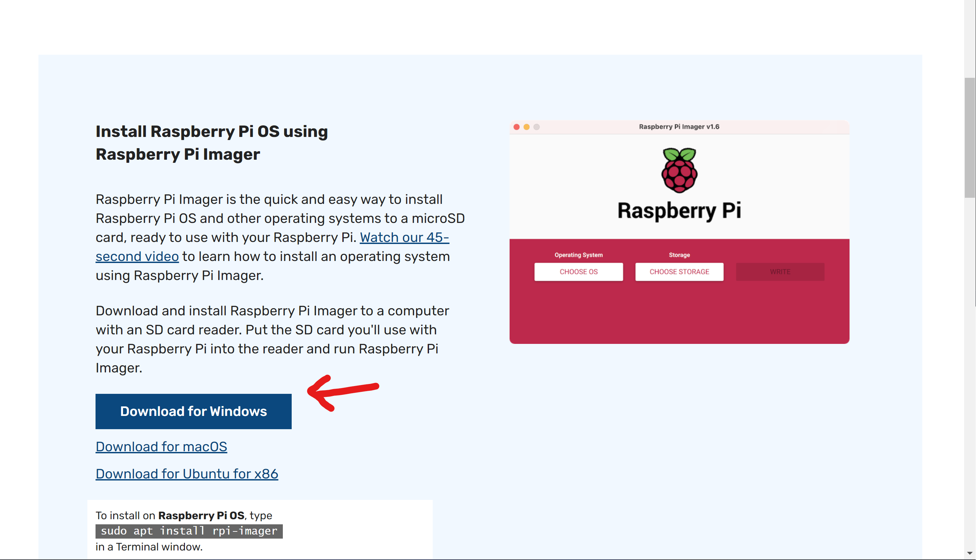Click the grayed-out WRITE button
The width and height of the screenshot is (976, 560).
coord(780,272)
